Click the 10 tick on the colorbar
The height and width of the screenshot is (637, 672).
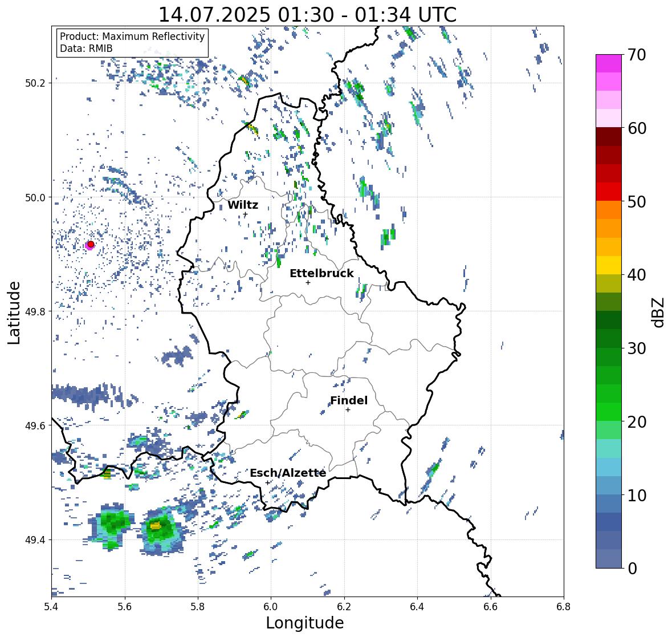pos(637,495)
